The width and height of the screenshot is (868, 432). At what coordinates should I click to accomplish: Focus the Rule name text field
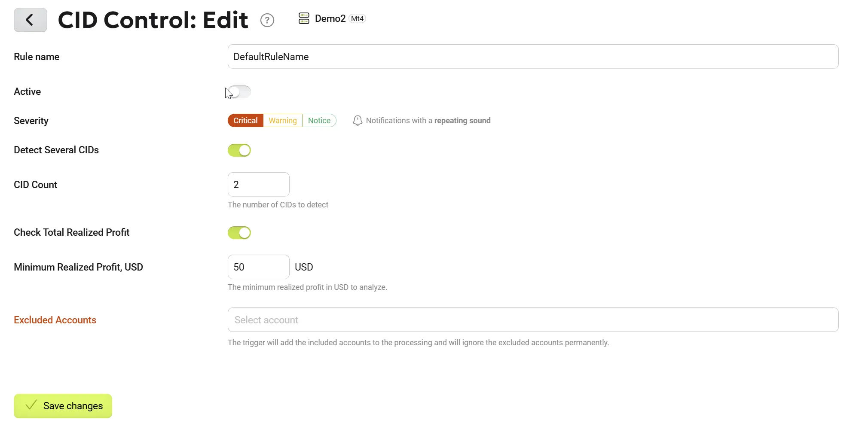point(533,57)
